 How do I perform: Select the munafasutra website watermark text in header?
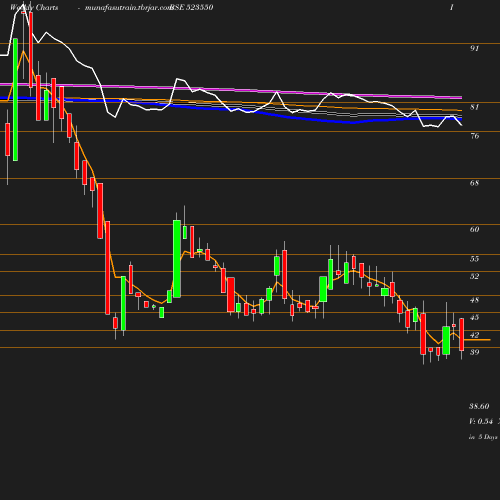(128, 7)
